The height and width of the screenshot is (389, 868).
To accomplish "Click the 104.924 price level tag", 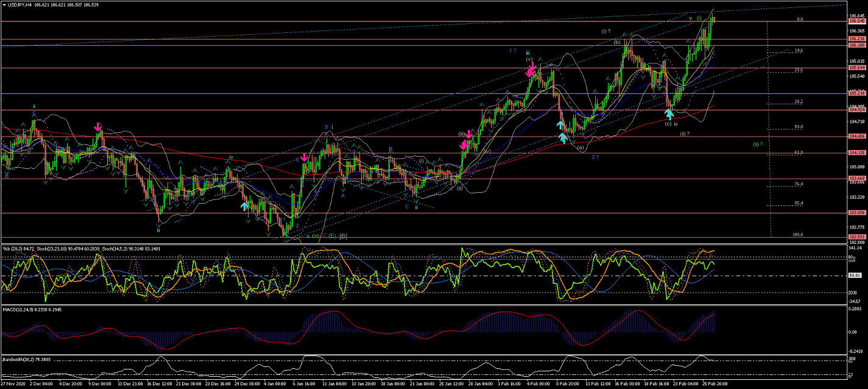I will 856,110.
